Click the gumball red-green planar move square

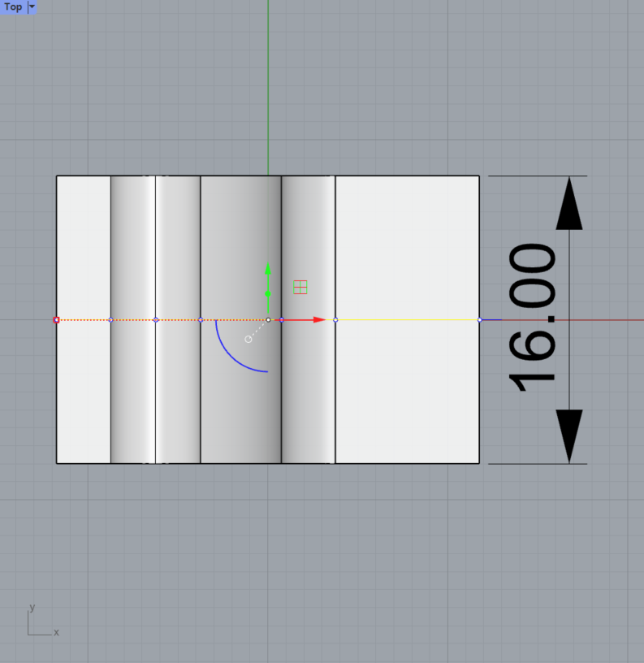click(x=300, y=287)
